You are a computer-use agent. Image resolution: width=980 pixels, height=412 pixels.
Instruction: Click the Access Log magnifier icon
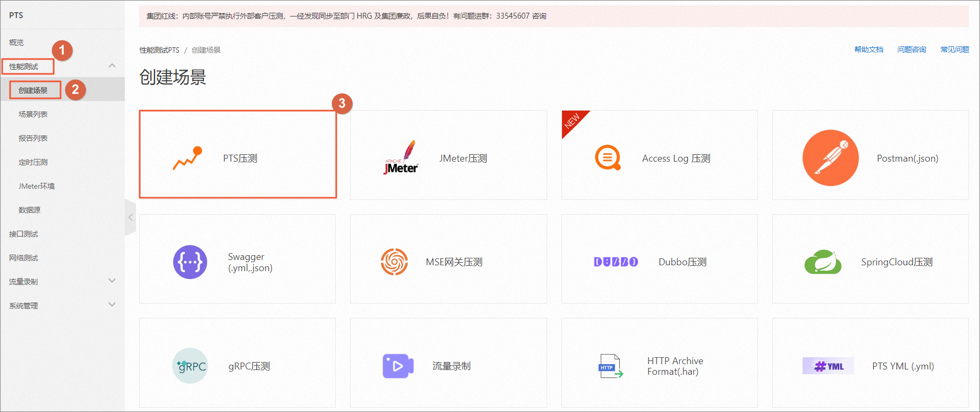[608, 158]
